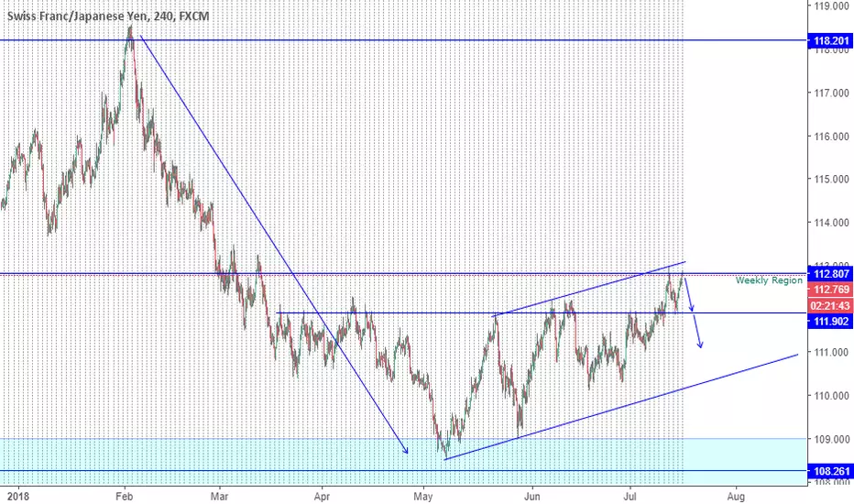854x504 pixels.
Task: Click the Feb label on time axis
Action: [x=125, y=497]
